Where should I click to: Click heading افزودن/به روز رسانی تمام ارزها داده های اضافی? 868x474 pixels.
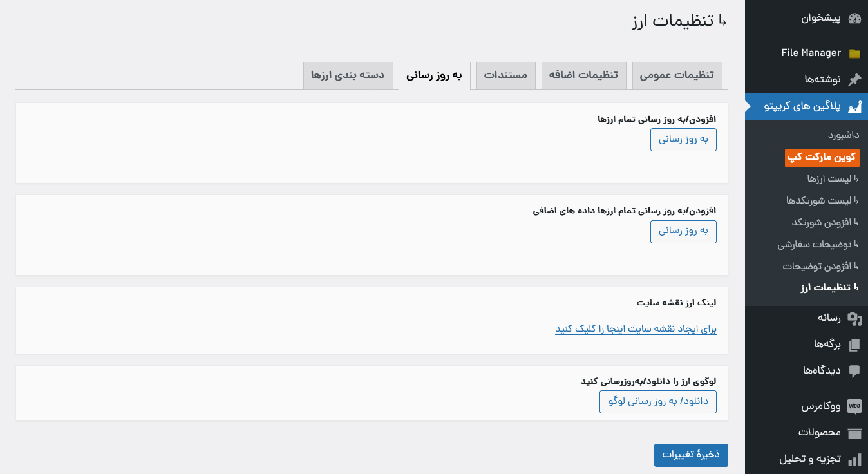tap(625, 211)
